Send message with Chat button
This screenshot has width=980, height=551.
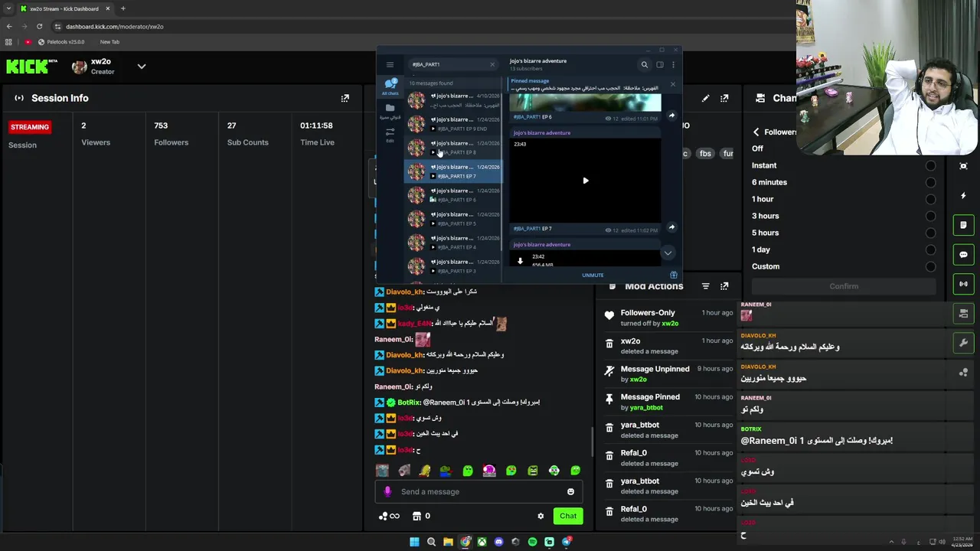click(567, 516)
